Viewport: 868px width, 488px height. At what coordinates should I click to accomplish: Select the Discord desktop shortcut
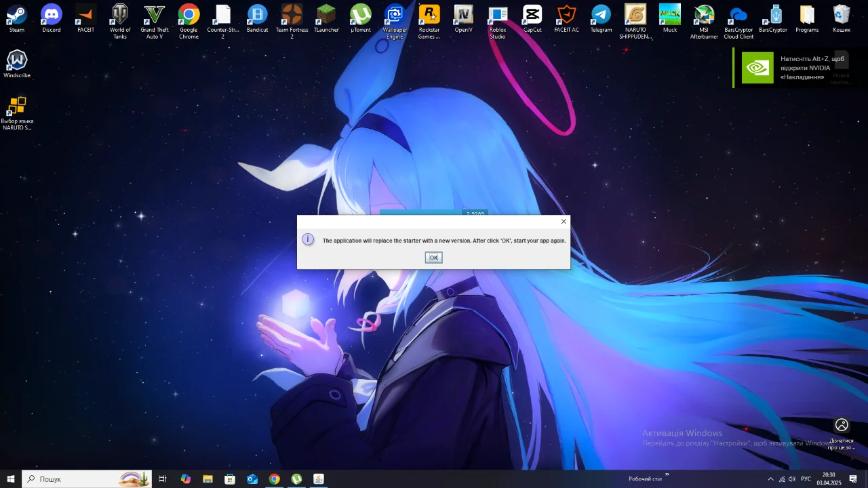coord(52,19)
